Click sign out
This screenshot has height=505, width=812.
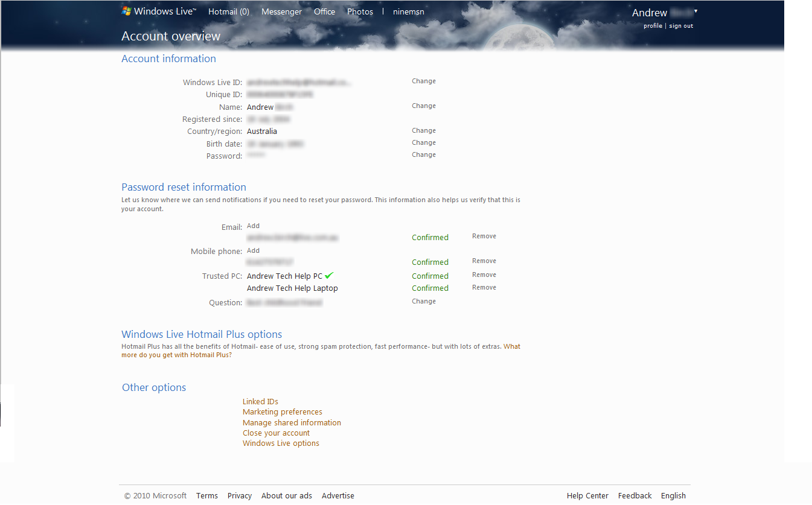pyautogui.click(x=681, y=26)
